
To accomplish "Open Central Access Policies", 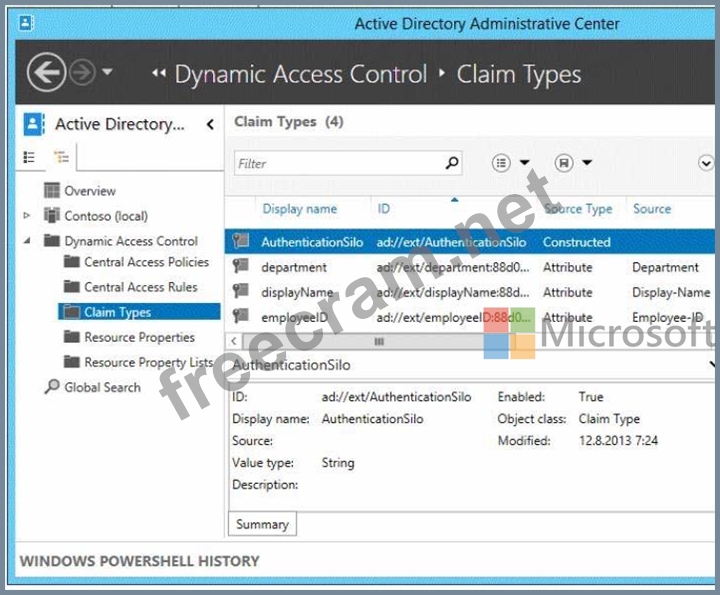I will [146, 262].
